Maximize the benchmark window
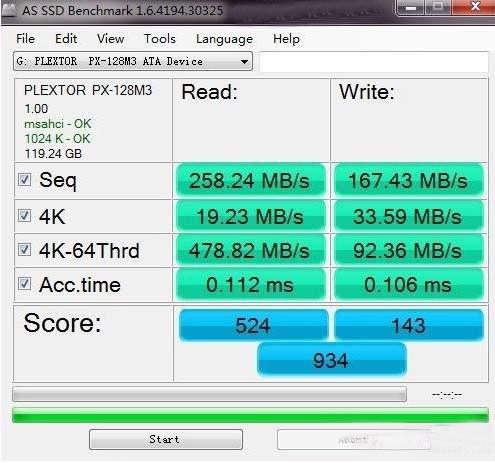The width and height of the screenshot is (495, 463). click(x=438, y=7)
